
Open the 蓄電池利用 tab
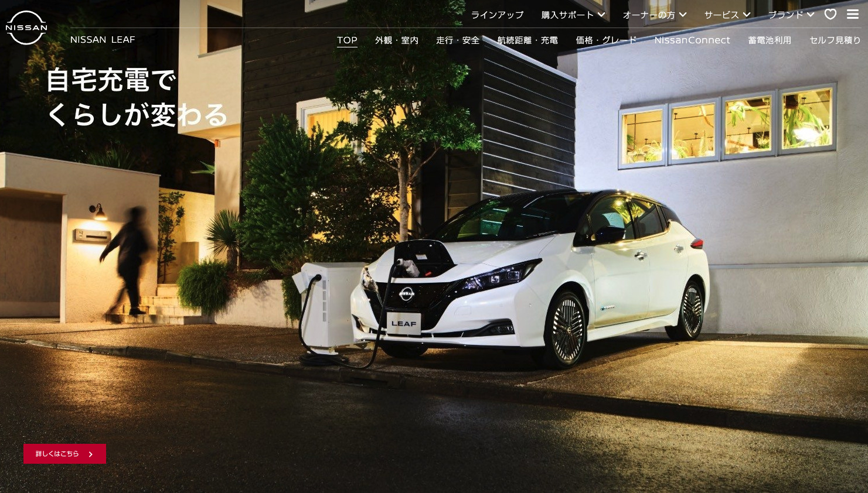click(770, 40)
